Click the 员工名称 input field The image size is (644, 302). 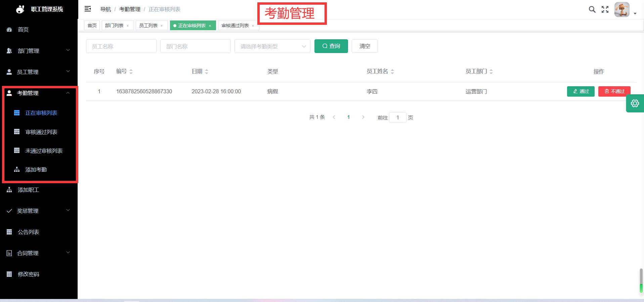point(121,46)
